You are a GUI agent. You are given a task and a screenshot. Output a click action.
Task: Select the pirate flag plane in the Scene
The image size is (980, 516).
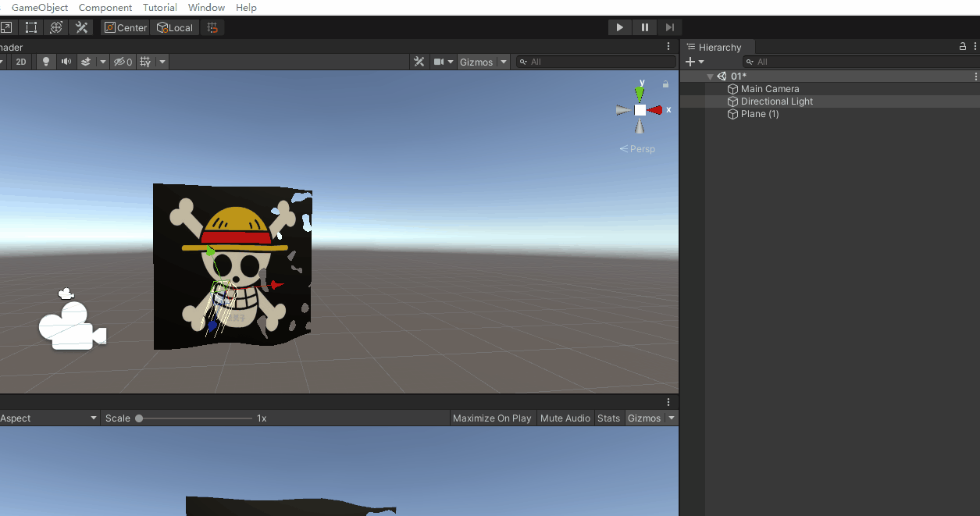[x=233, y=267]
